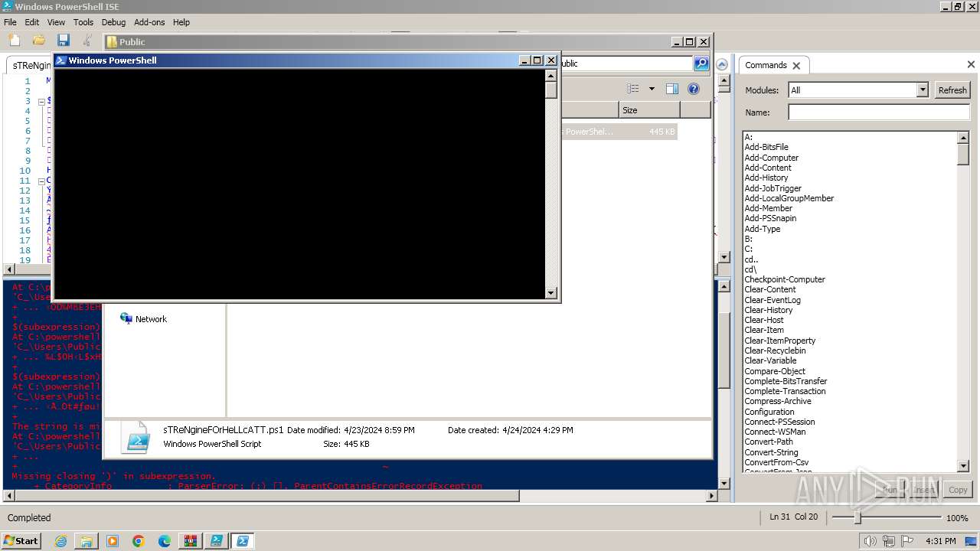Click Copy button in Commands pane
The image size is (980, 551).
pyautogui.click(x=958, y=490)
